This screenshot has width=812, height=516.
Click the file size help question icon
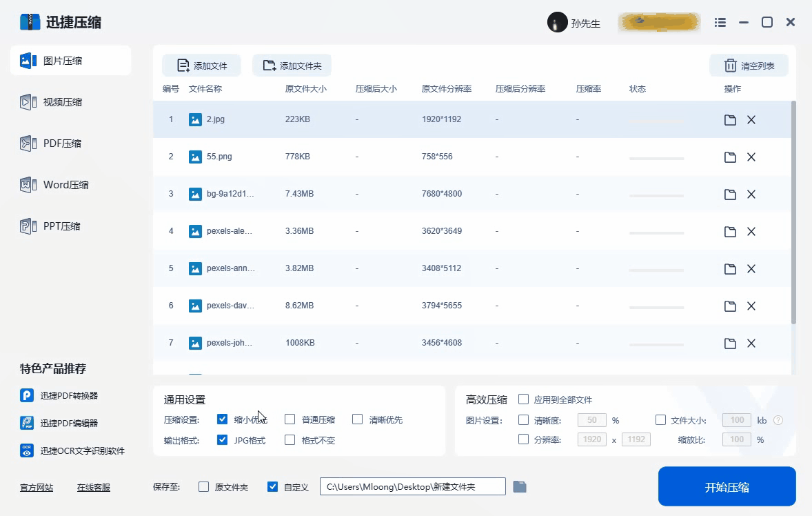pos(778,420)
